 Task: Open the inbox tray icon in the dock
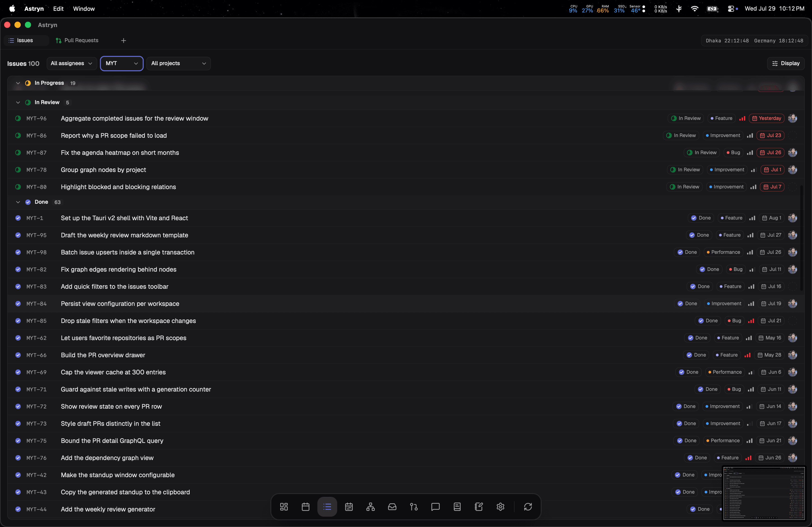tap(392, 507)
